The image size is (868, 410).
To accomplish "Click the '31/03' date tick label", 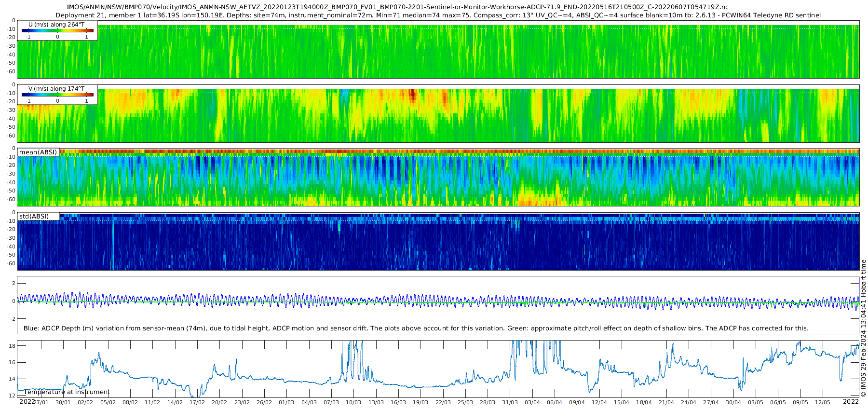I will pos(510,403).
